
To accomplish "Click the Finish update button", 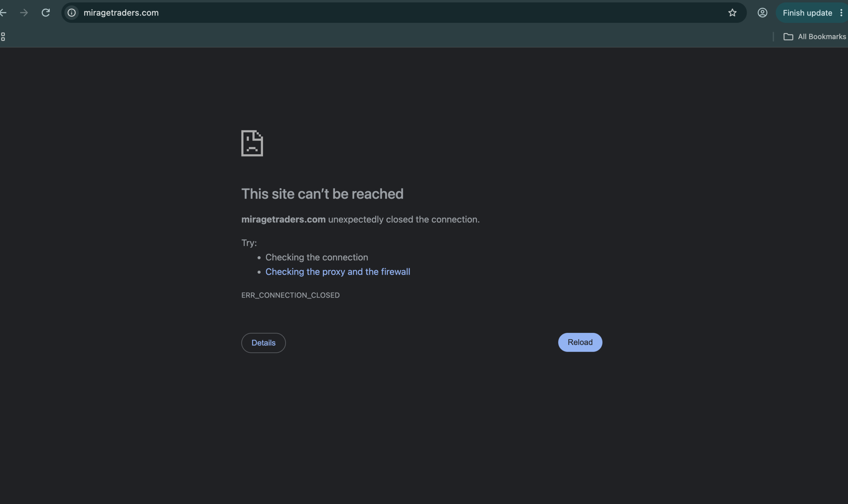I will tap(807, 13).
